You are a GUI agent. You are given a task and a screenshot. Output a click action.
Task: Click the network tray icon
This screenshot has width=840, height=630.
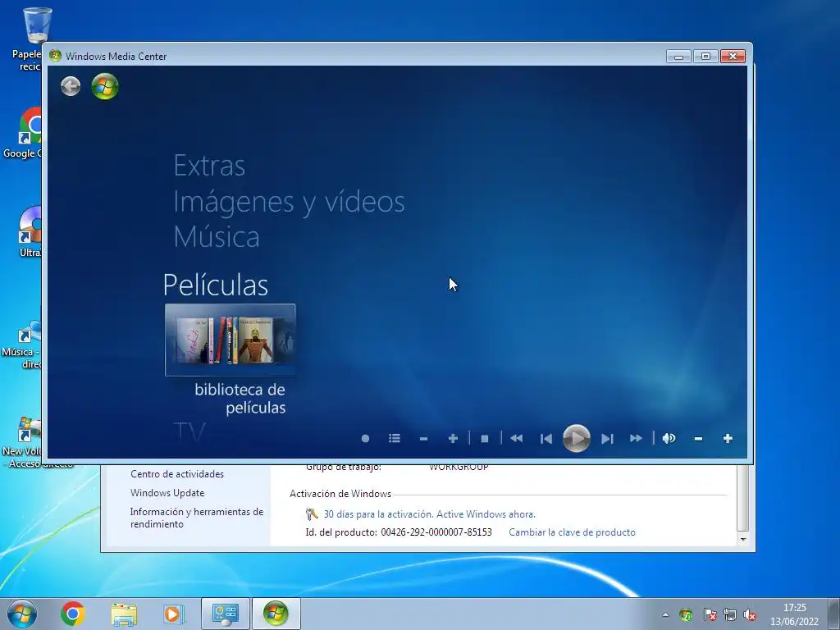(x=729, y=615)
